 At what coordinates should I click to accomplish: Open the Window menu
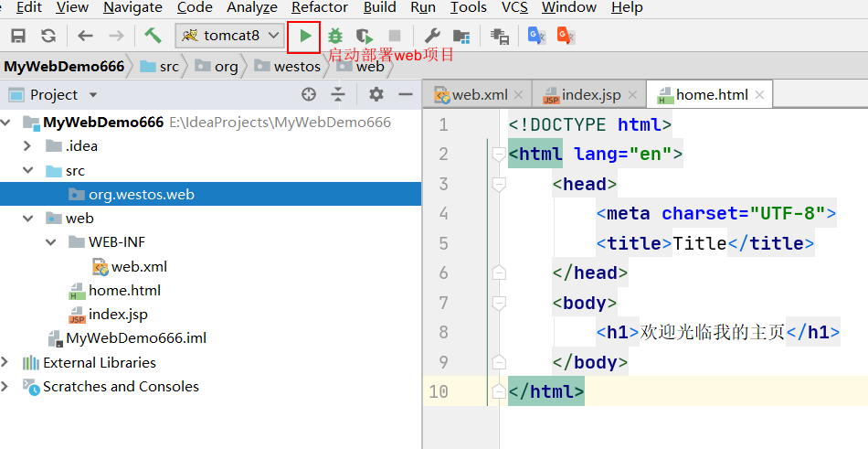(x=569, y=7)
